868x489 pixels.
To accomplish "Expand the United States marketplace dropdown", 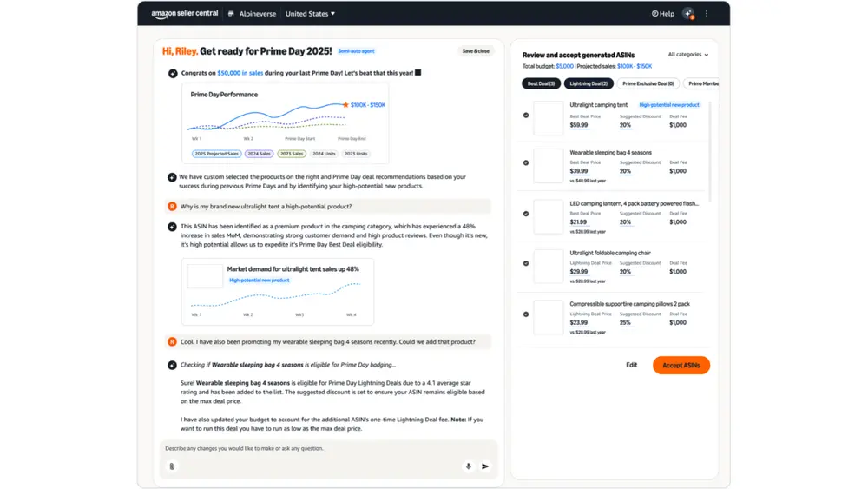I will 310,14.
